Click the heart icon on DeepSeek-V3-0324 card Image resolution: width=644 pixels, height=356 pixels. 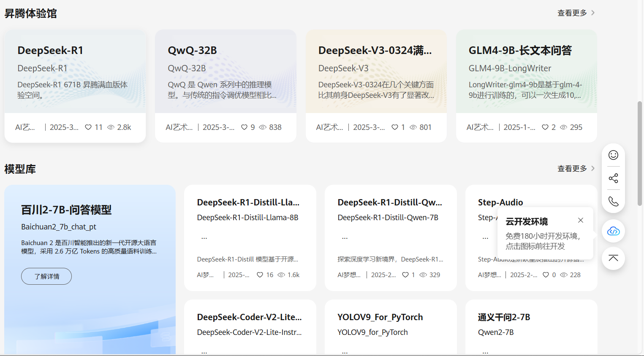click(395, 127)
